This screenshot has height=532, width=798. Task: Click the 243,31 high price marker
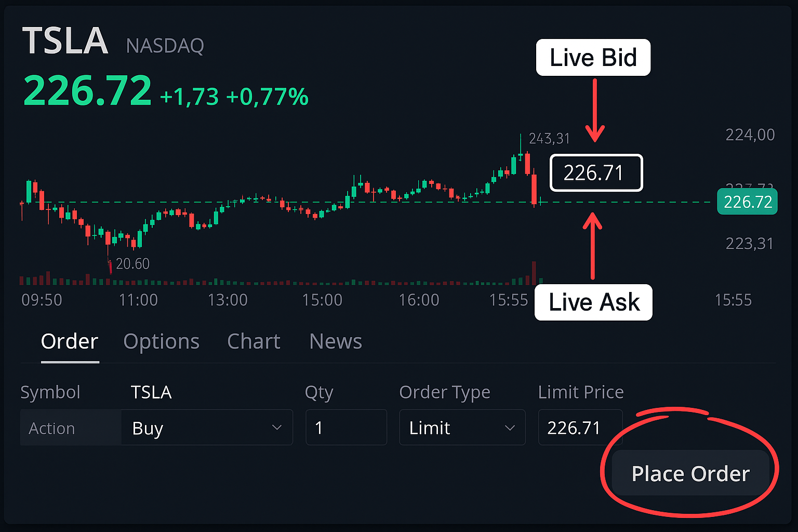point(549,139)
